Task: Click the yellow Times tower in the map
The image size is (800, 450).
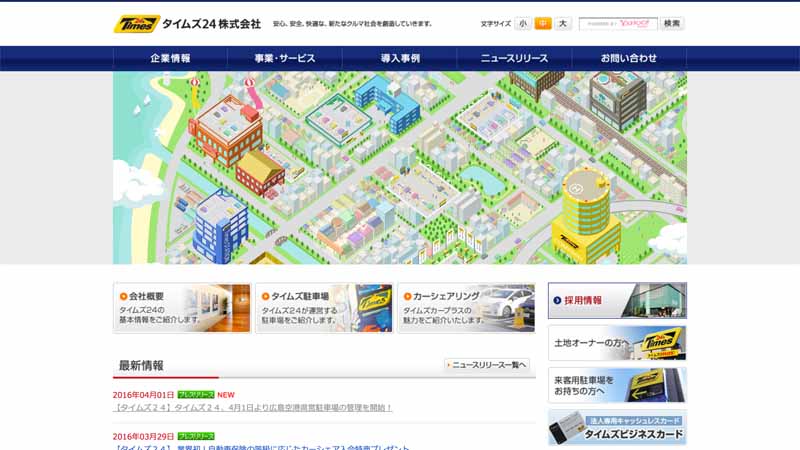Action: [587, 214]
